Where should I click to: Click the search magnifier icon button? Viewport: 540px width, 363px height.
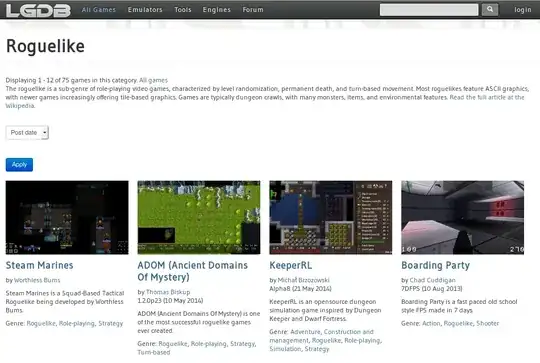(490, 10)
